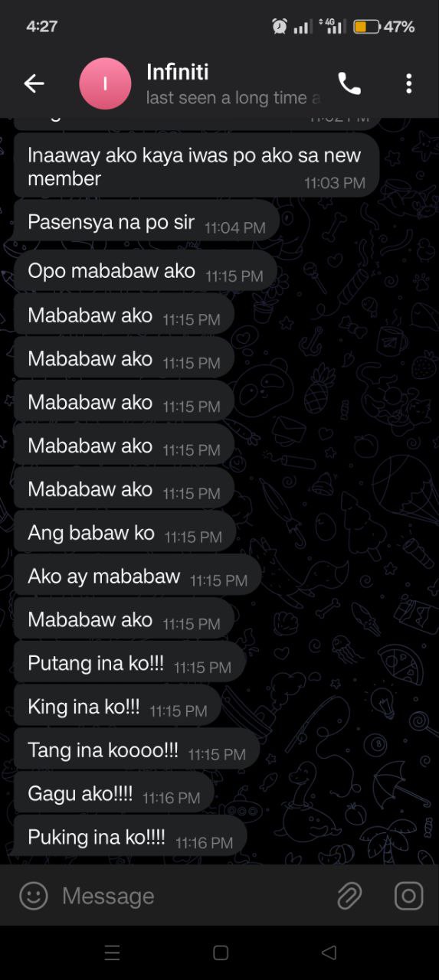Open the emoji picker icon

(33, 895)
